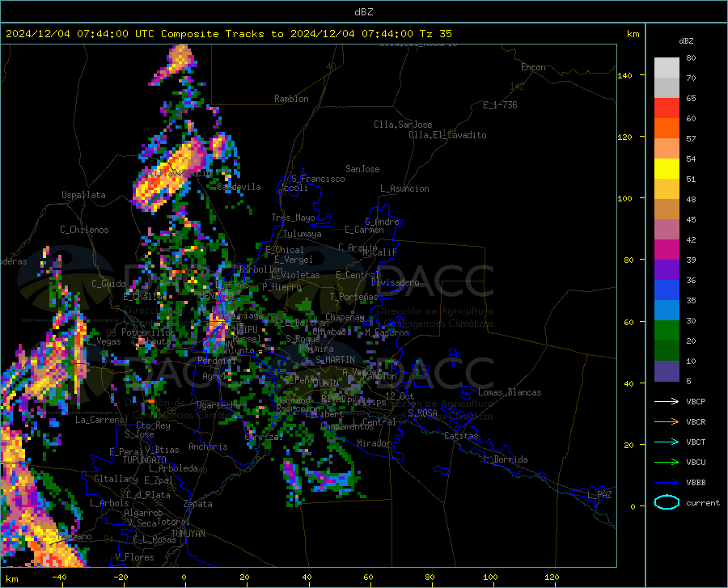Click the Divisadero place label
Viewport: 728px width, 588px height.
tap(395, 282)
